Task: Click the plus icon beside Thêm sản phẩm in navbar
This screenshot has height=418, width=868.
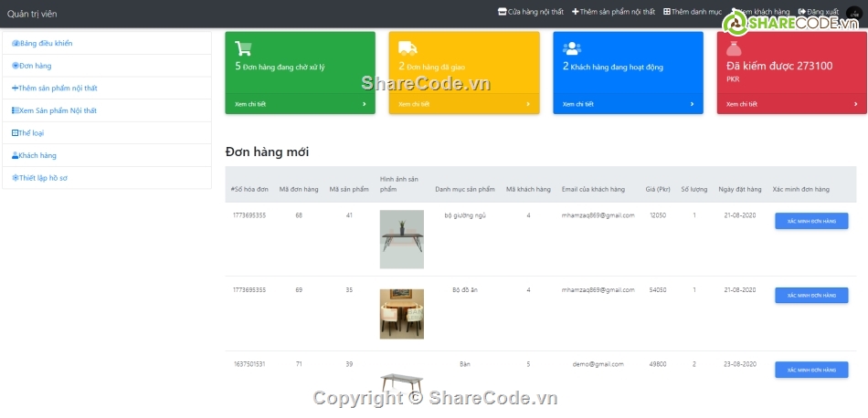Action: (x=575, y=12)
